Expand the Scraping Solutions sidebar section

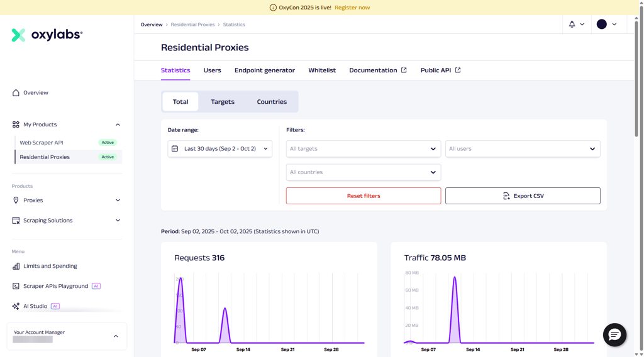coord(118,221)
